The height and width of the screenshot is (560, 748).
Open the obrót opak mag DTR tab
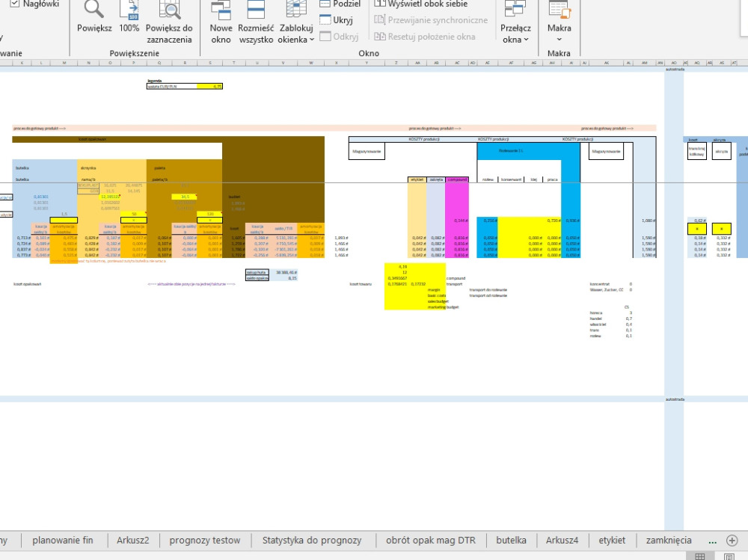(x=430, y=540)
